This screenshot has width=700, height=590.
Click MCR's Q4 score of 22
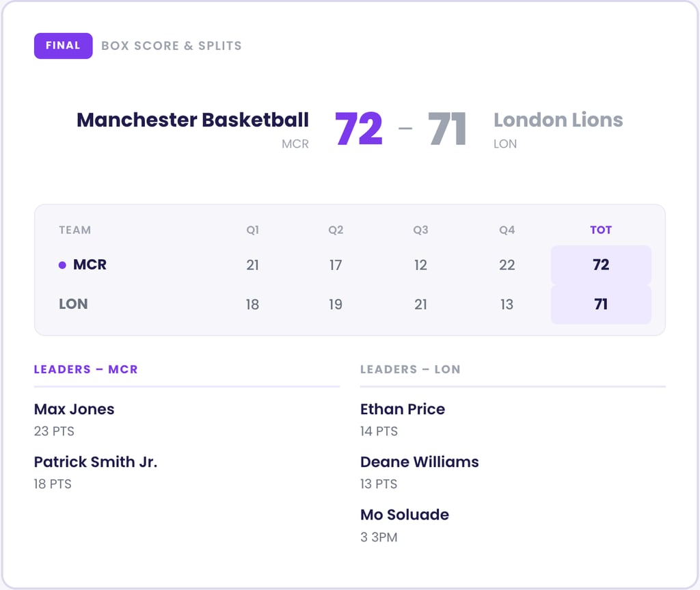pos(507,265)
